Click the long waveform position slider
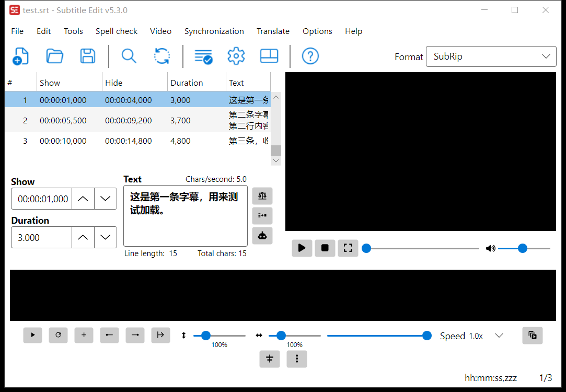566x392 pixels. tap(379, 336)
